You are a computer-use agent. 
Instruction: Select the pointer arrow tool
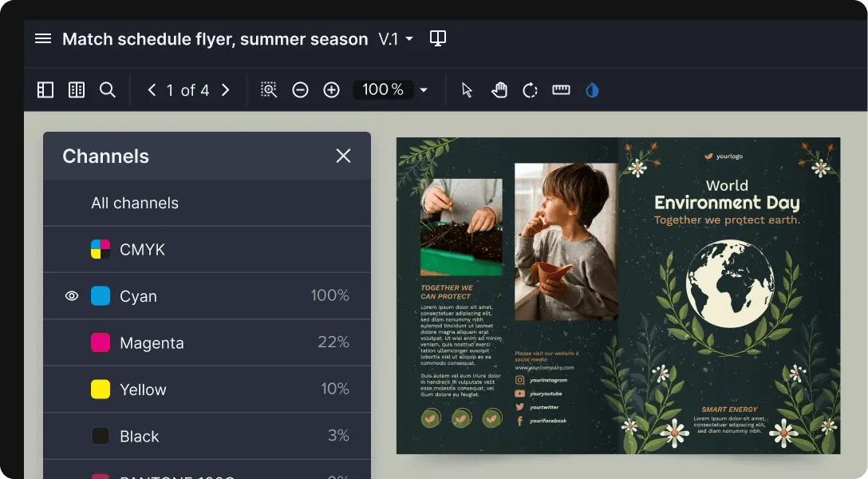pyautogui.click(x=468, y=90)
